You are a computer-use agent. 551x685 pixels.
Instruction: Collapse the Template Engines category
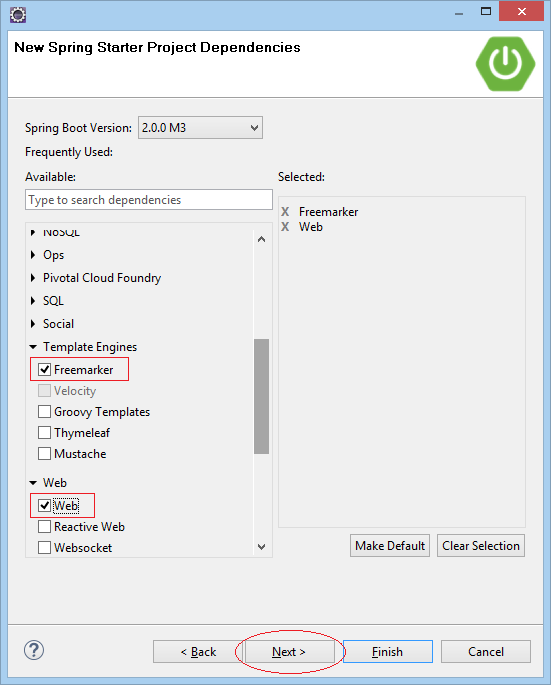click(x=33, y=347)
